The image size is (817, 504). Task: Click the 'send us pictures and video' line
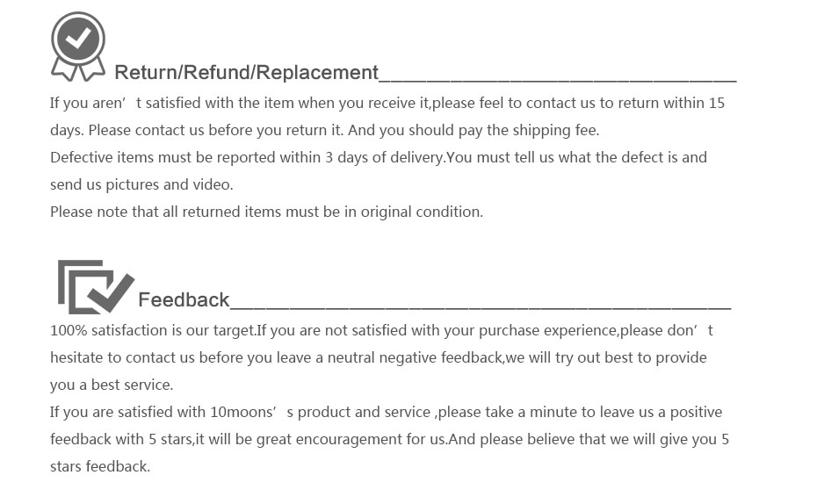[x=141, y=185]
